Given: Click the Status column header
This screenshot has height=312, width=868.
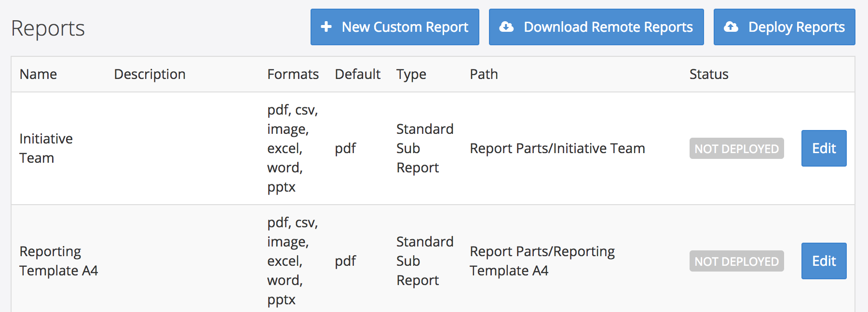Looking at the screenshot, I should (708, 74).
